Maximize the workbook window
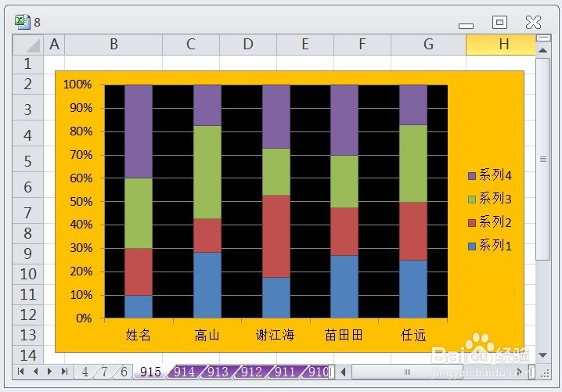562x392 pixels. [499, 22]
